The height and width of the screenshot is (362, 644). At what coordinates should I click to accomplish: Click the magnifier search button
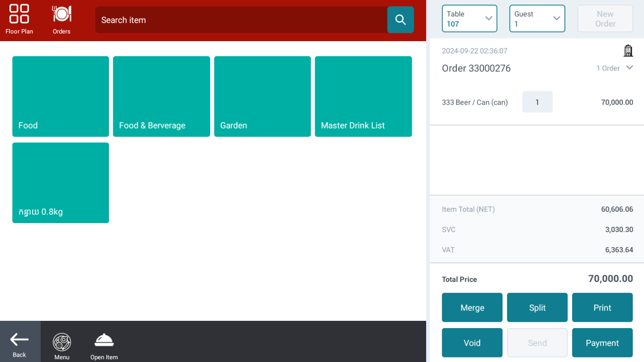tap(400, 19)
